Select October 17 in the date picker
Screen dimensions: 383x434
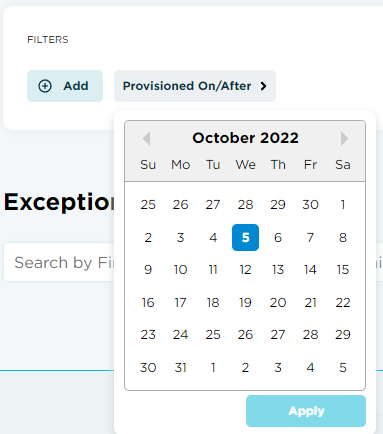[180, 303]
